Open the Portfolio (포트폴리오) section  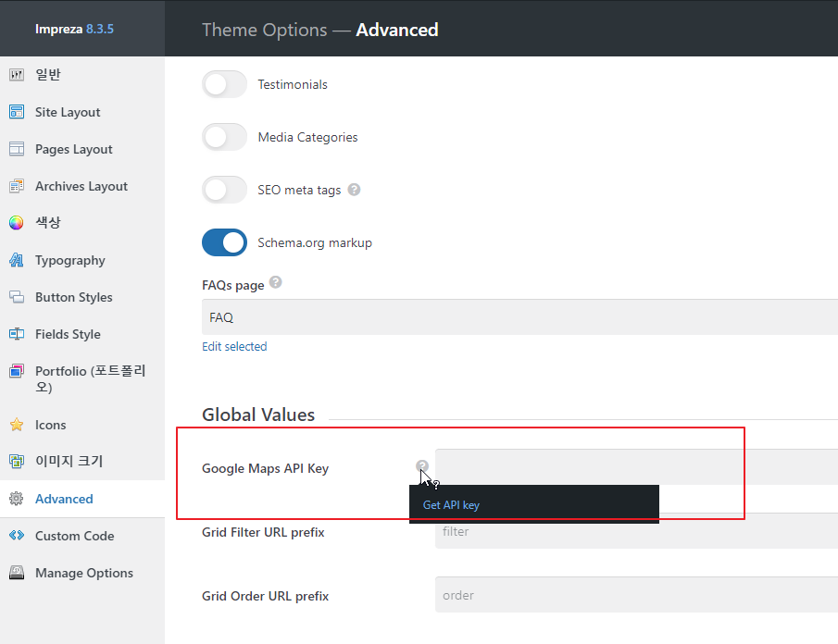(x=82, y=379)
